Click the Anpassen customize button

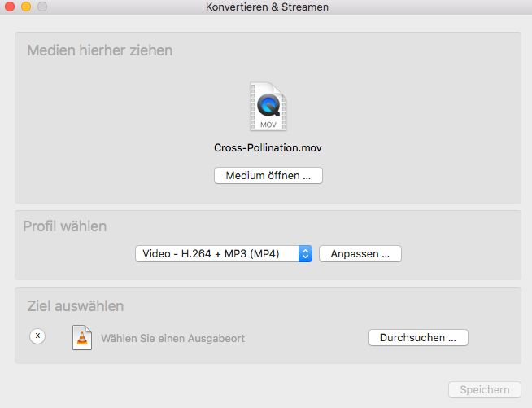click(360, 254)
